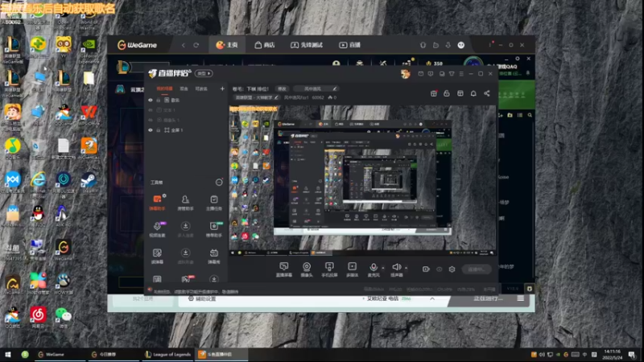Open 辅助设置 in WeGame bottom bar
Screen dimensions: 644x362
tap(202, 298)
